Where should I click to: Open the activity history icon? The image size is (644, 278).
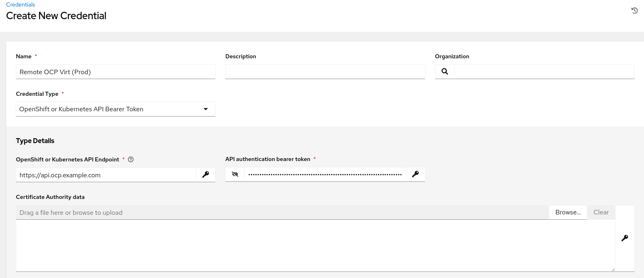point(634,11)
